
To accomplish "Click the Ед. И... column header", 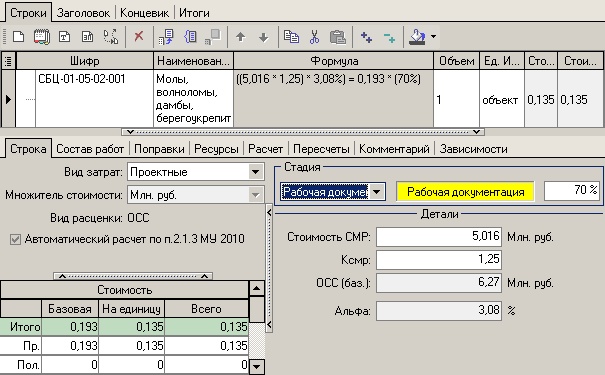I will click(502, 61).
